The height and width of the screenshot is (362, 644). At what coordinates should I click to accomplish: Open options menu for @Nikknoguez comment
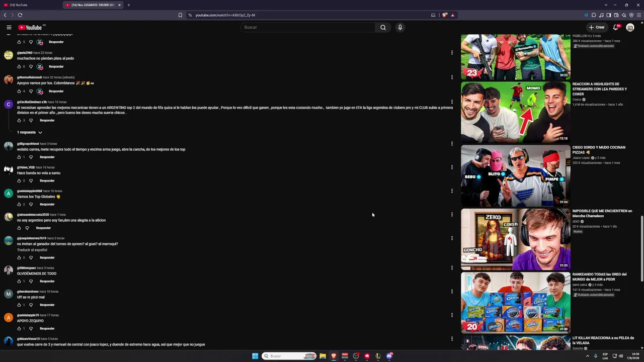(452, 268)
